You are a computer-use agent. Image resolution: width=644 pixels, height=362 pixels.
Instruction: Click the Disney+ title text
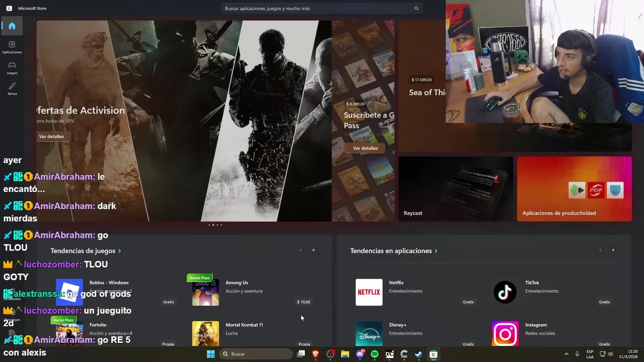pyautogui.click(x=397, y=325)
